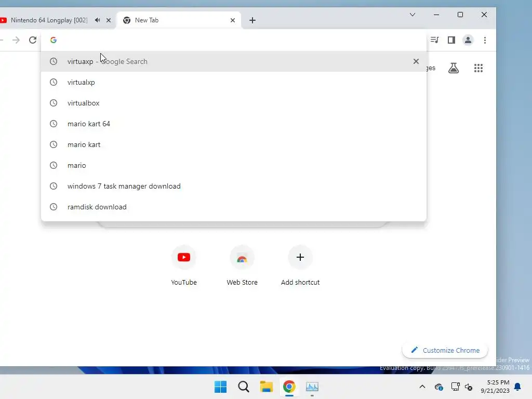
Task: Click the forward navigation arrow
Action: (x=16, y=40)
